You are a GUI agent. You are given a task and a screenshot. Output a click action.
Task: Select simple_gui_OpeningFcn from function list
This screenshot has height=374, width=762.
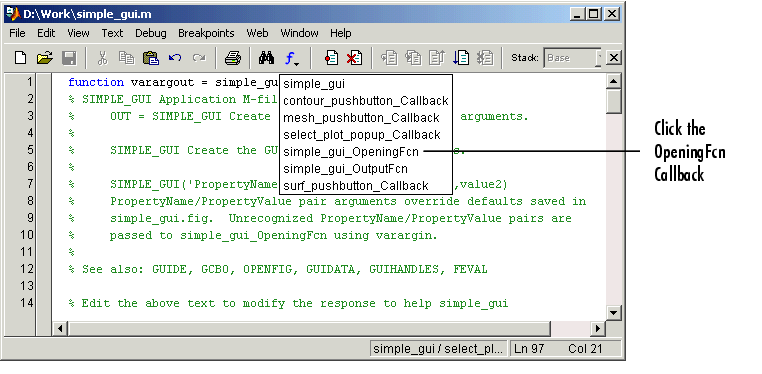(351, 152)
